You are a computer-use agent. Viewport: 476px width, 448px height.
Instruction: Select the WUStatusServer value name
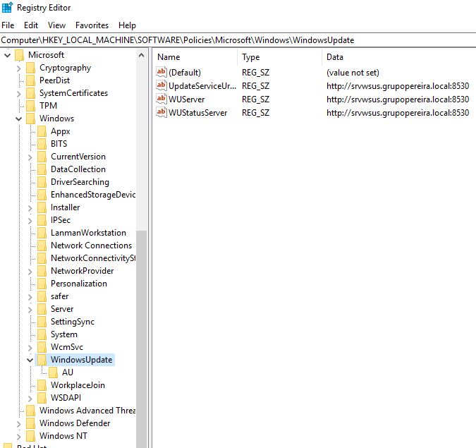[198, 113]
